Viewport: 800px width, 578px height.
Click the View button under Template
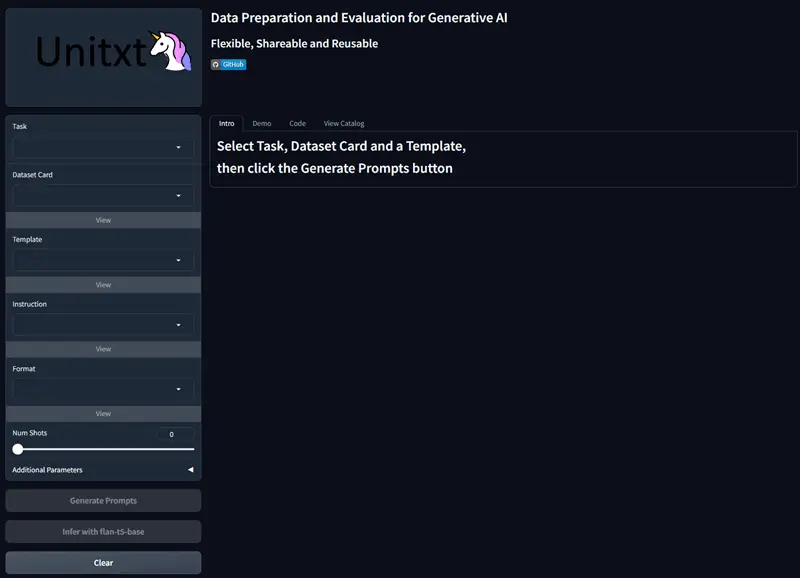click(x=103, y=285)
